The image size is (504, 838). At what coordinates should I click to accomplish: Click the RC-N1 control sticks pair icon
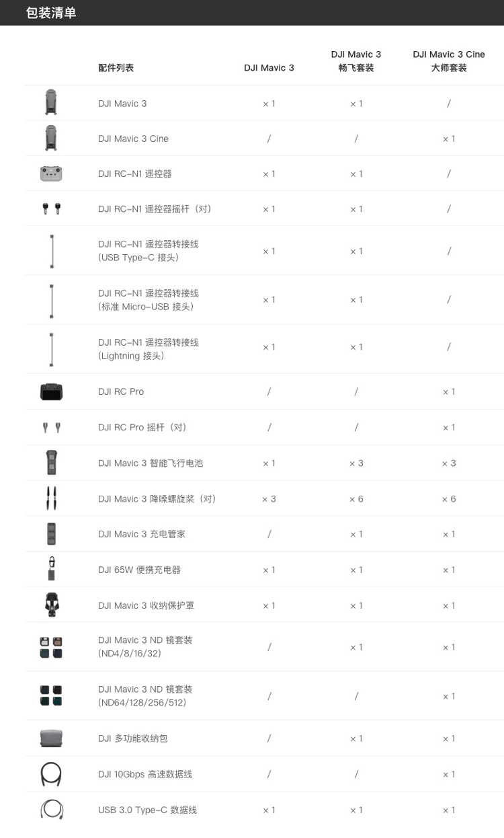pyautogui.click(x=51, y=209)
